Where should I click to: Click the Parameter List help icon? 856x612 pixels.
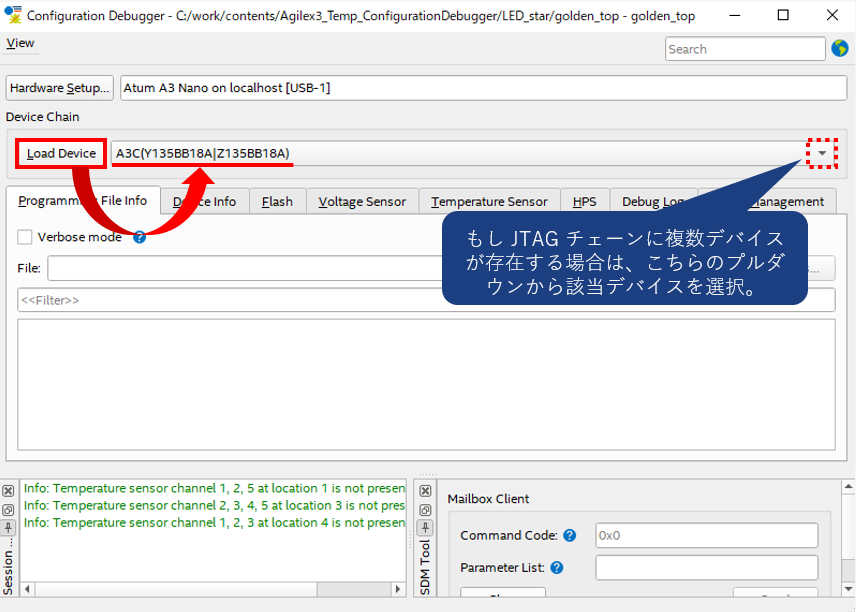pos(557,567)
